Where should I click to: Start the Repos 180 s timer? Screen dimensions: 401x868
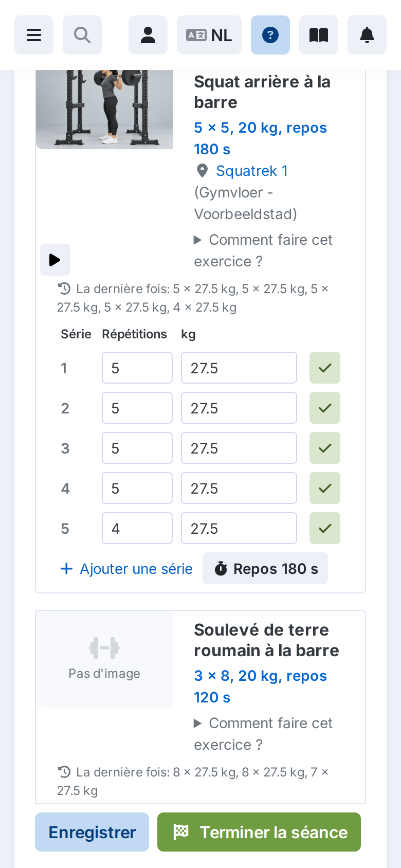click(x=265, y=568)
